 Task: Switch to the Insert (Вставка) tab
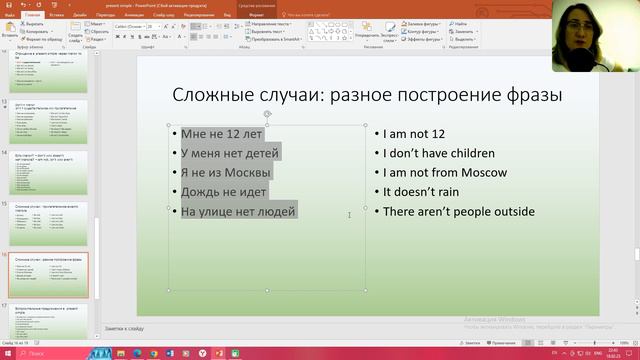pos(56,15)
